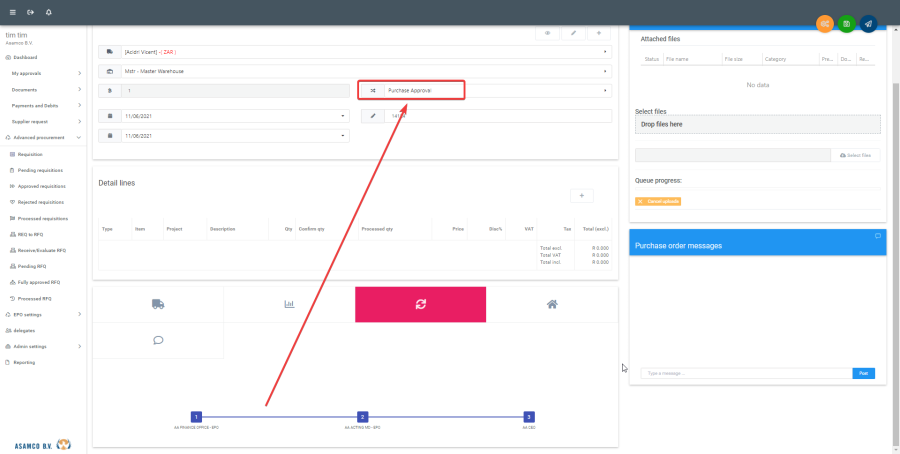
Task: Expand the Master Warehouse dropdown
Action: point(605,71)
